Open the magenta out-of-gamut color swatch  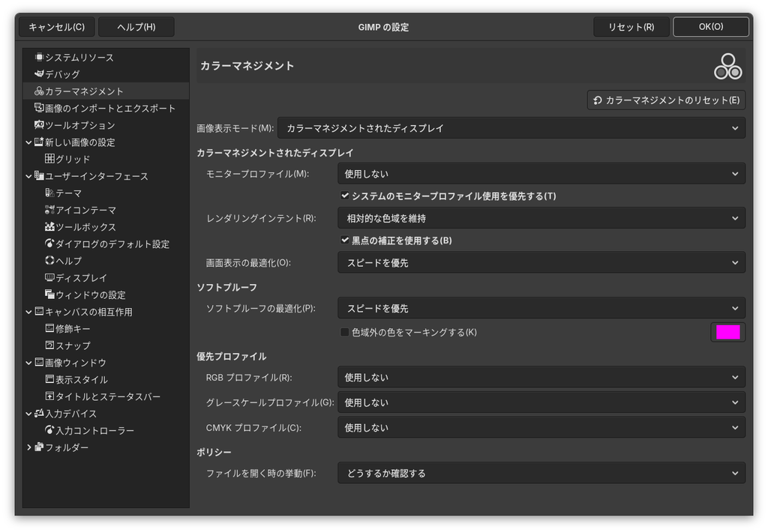coord(727,333)
